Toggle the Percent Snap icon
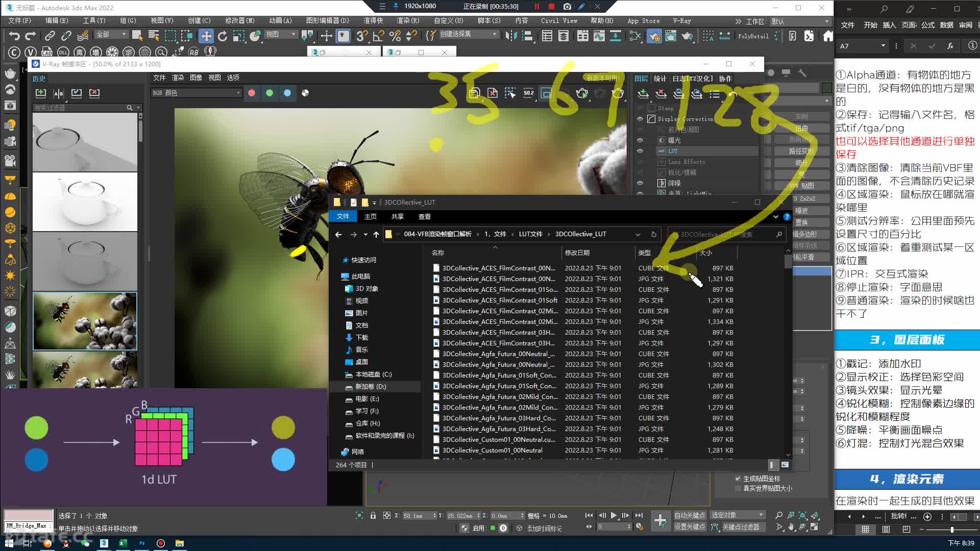 [395, 36]
